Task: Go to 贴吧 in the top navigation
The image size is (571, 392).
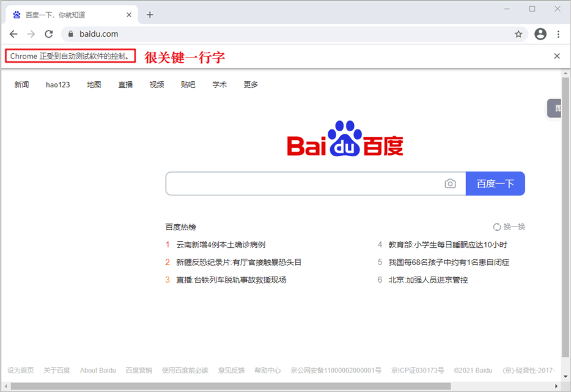Action: 188,85
